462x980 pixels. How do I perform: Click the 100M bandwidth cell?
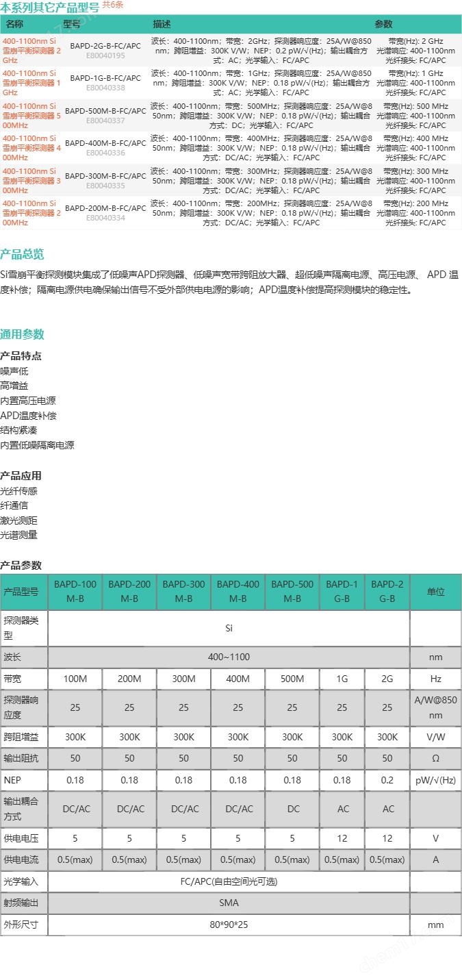click(x=75, y=679)
